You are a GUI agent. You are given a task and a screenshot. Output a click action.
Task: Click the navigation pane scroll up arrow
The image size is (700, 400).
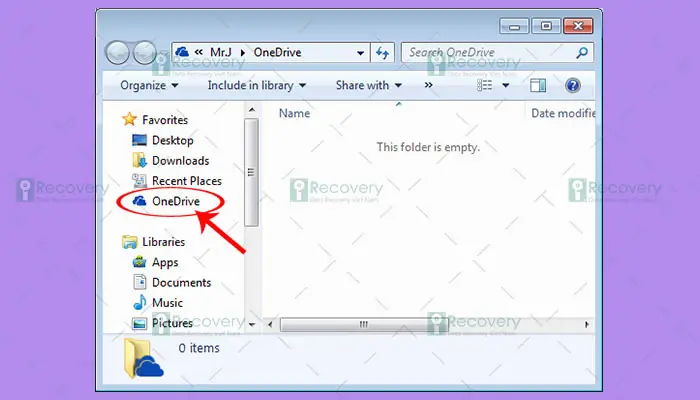coord(252,110)
